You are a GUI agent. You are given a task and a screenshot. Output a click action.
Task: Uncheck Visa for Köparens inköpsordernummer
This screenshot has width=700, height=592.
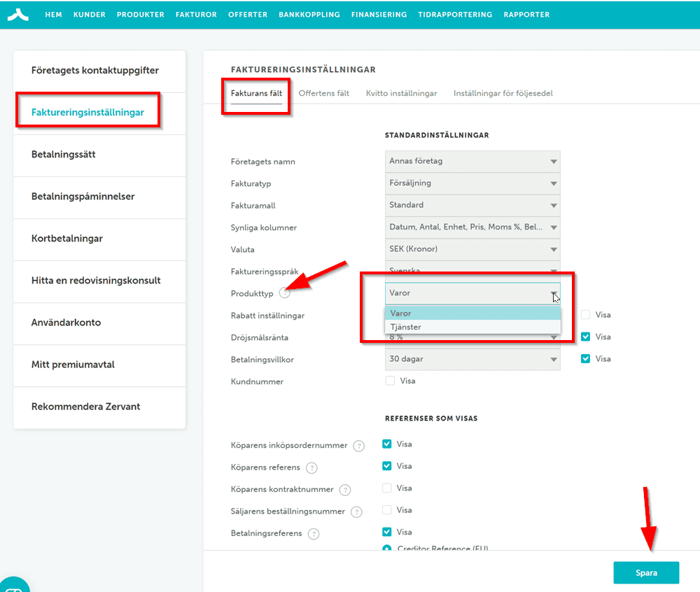point(387,444)
